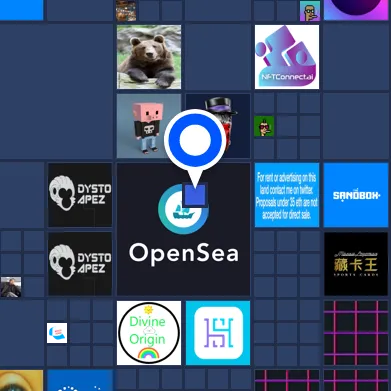Select the yellow eye image tile at bottom
The height and width of the screenshot is (391, 391).
21,380
